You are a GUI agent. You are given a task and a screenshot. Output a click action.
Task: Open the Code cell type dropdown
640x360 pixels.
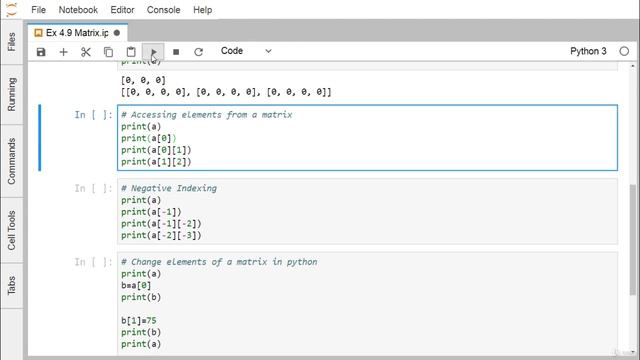(246, 51)
